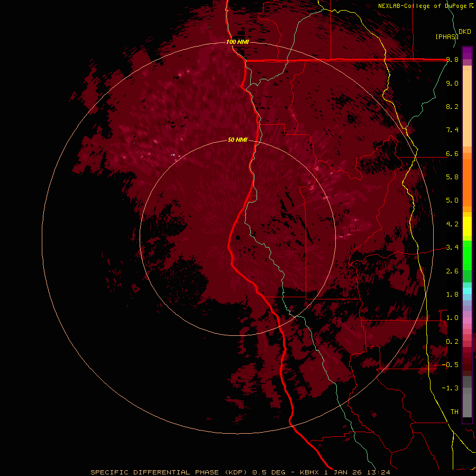Image resolution: width=476 pixels, height=476 pixels.
Task: Click the DKD unit label above color bar
Action: coord(465,32)
